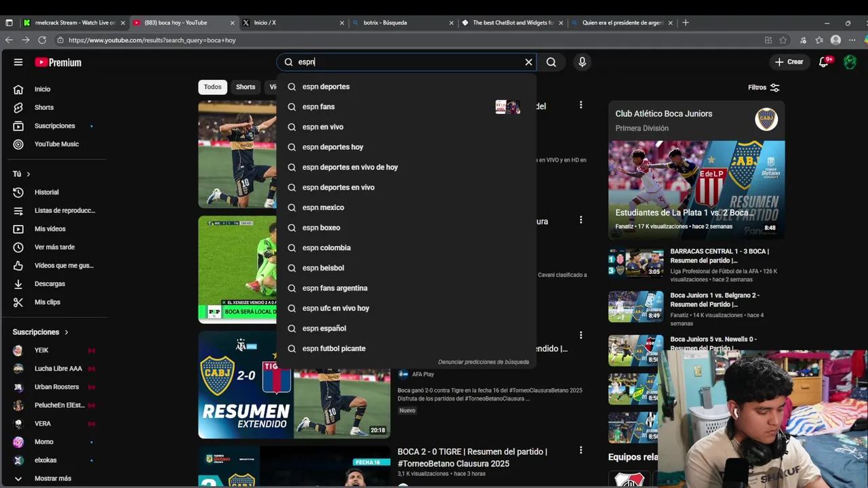This screenshot has width=868, height=488.
Task: Choose suggestion espn deportes hoy
Action: click(406, 147)
